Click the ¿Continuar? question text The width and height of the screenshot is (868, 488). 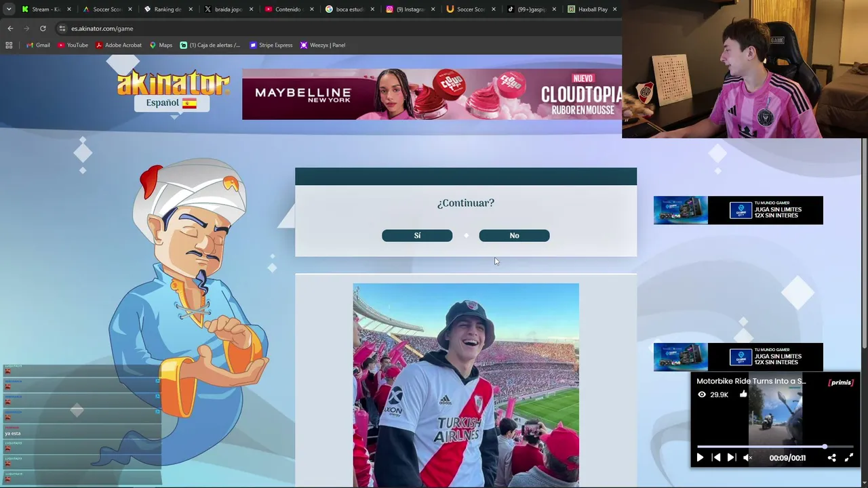466,203
